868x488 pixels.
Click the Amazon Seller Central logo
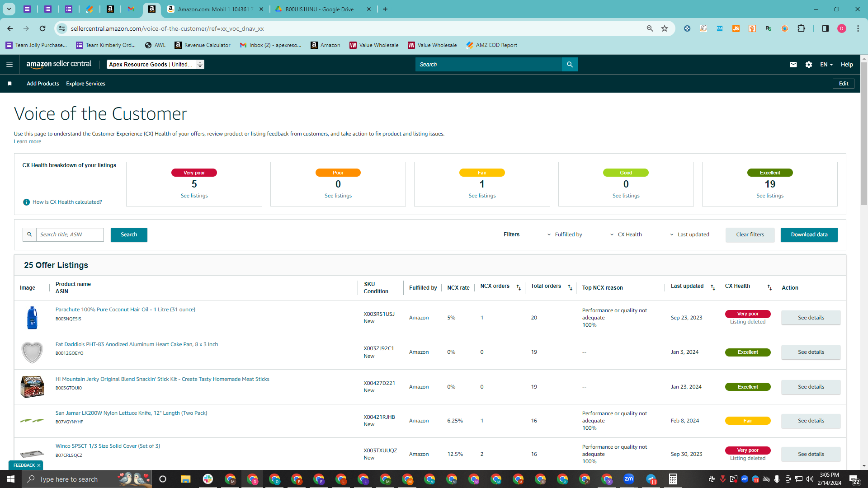(59, 64)
